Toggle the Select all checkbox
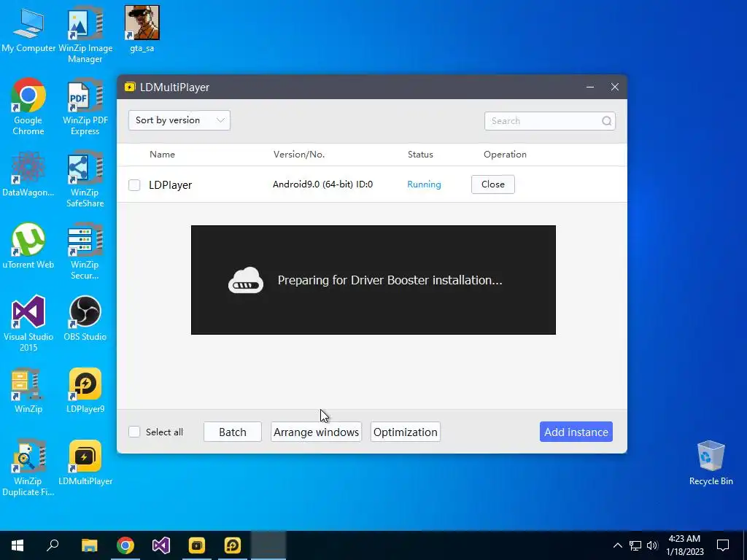Image resolution: width=747 pixels, height=560 pixels. pyautogui.click(x=134, y=432)
